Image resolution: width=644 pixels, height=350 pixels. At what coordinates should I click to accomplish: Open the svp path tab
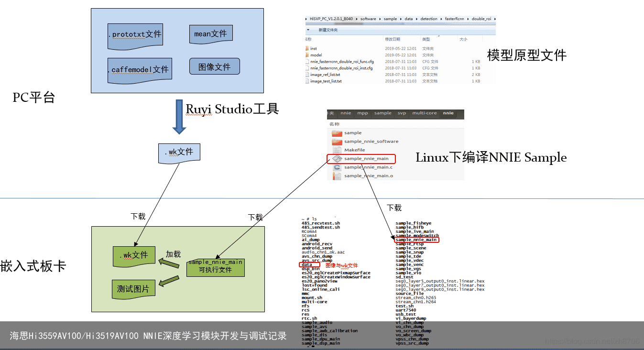coord(402,113)
